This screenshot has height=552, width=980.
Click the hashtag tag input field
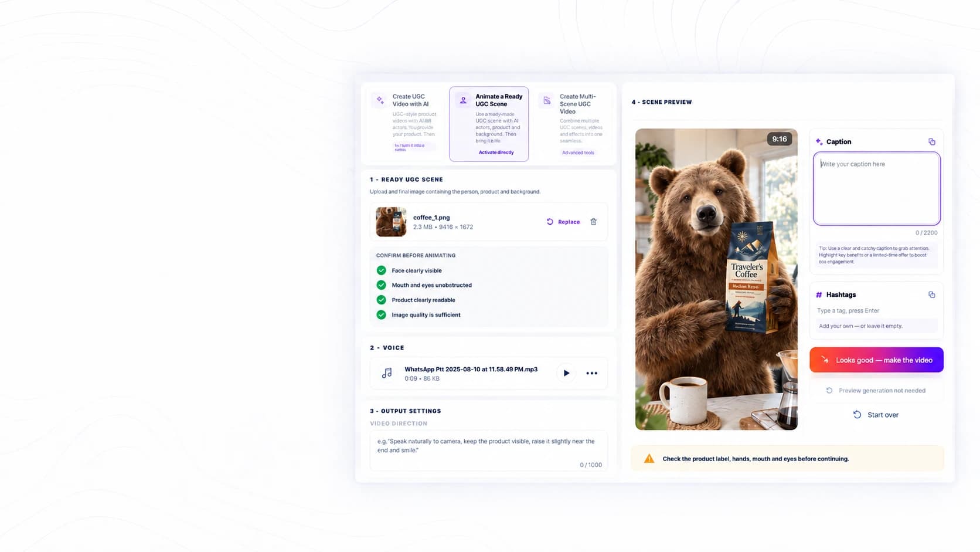click(877, 311)
